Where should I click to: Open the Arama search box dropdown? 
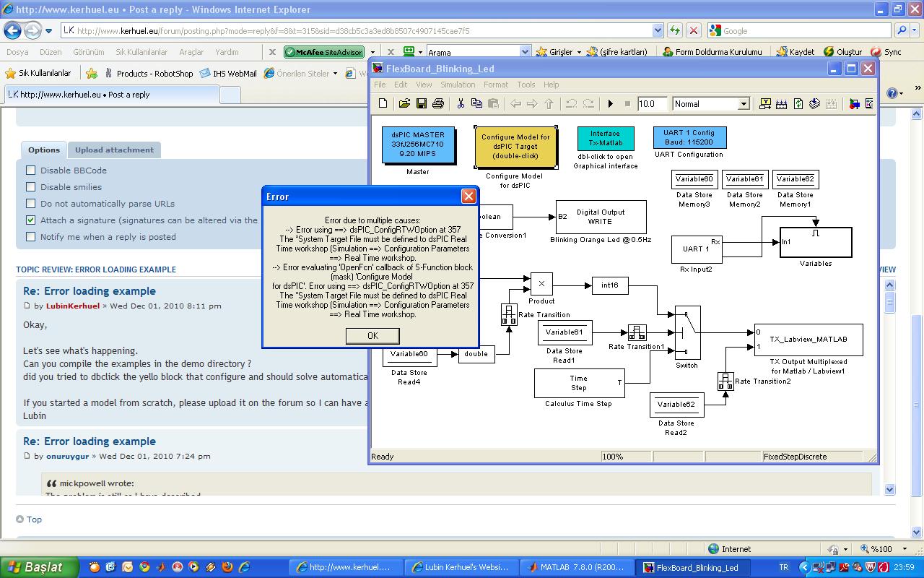(x=525, y=52)
